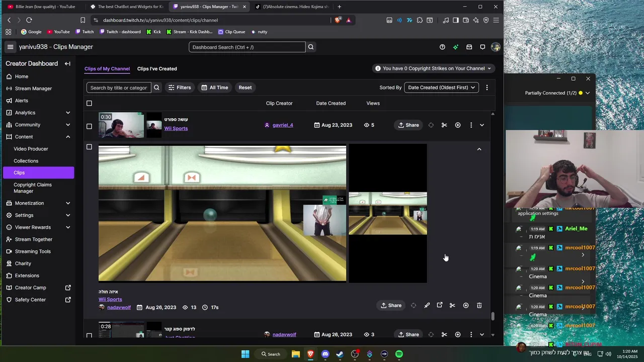Click the scissors edit icon on the expanded clip
The width and height of the screenshot is (644, 362).
452,305
